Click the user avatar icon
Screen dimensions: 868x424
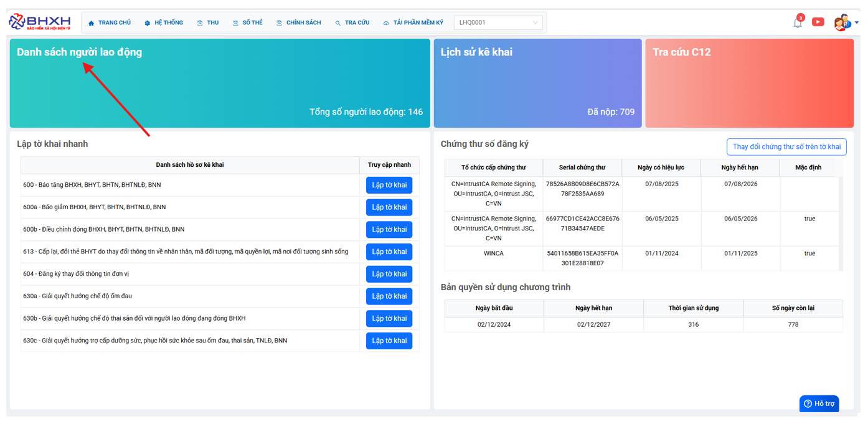click(x=841, y=22)
